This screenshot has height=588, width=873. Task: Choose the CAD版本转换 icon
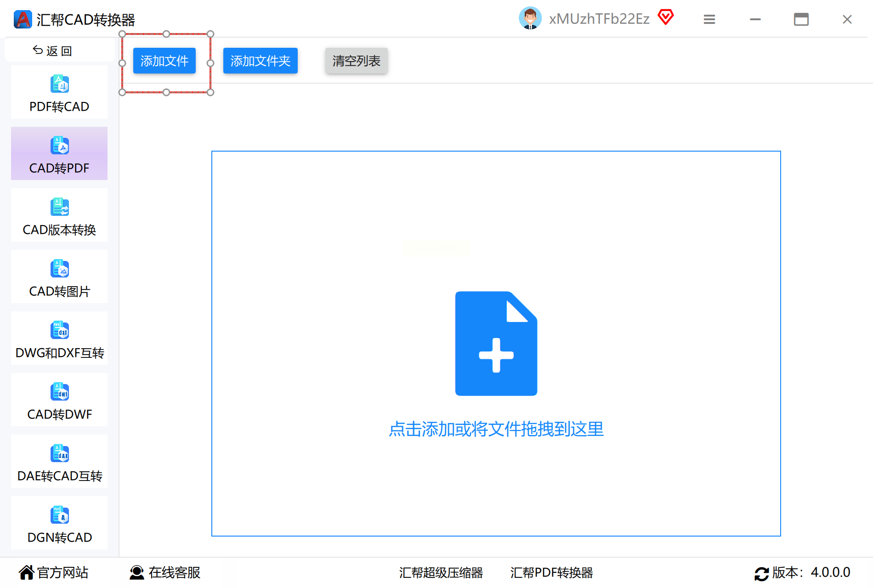tap(60, 207)
